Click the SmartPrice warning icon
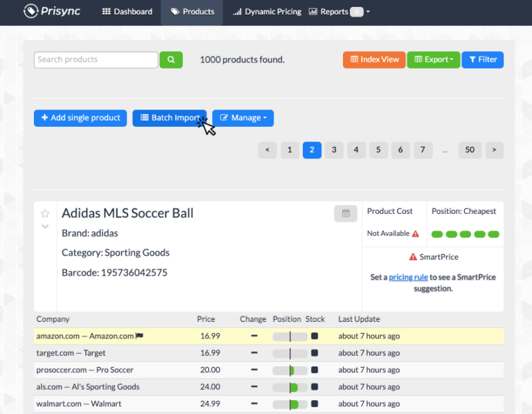This screenshot has width=532, height=414. (413, 257)
